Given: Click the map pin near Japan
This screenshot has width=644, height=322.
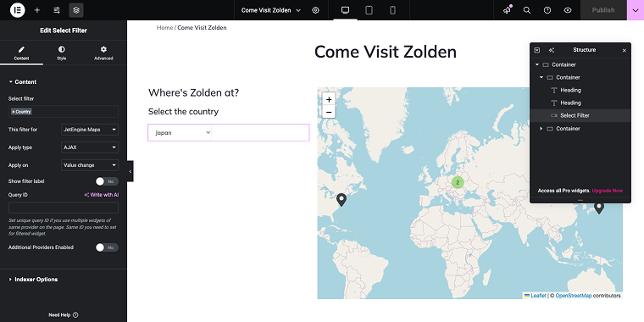Looking at the screenshot, I should (x=599, y=208).
